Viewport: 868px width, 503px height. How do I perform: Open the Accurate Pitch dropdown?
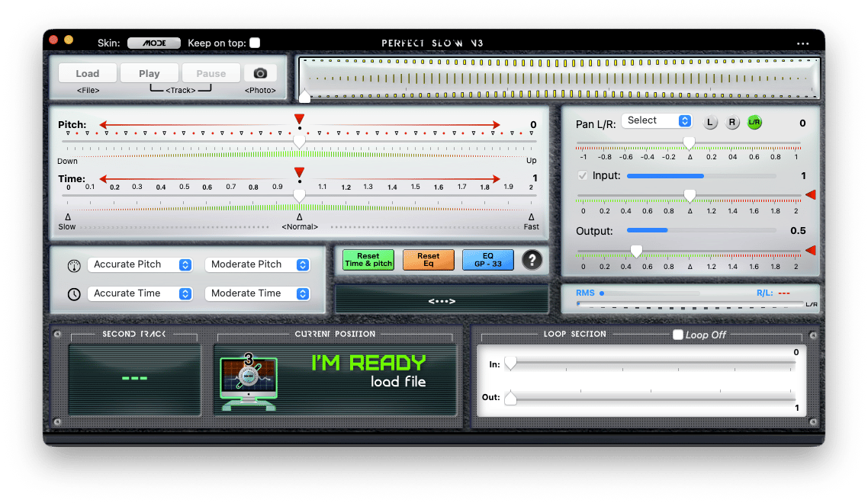(140, 264)
